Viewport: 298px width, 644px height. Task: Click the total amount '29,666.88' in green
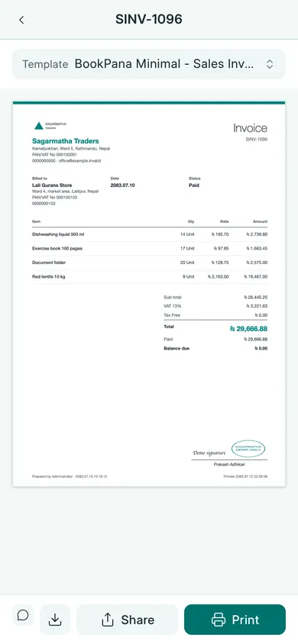click(x=248, y=329)
